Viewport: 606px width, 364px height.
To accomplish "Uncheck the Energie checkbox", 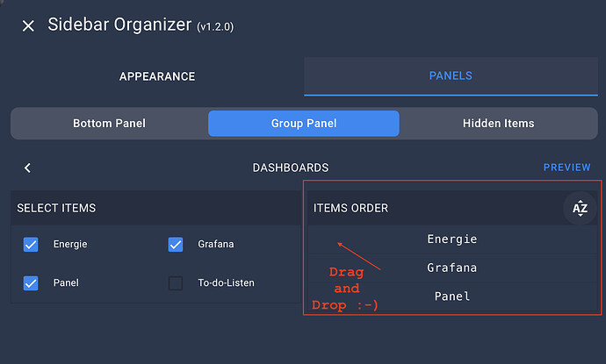I will pyautogui.click(x=31, y=245).
